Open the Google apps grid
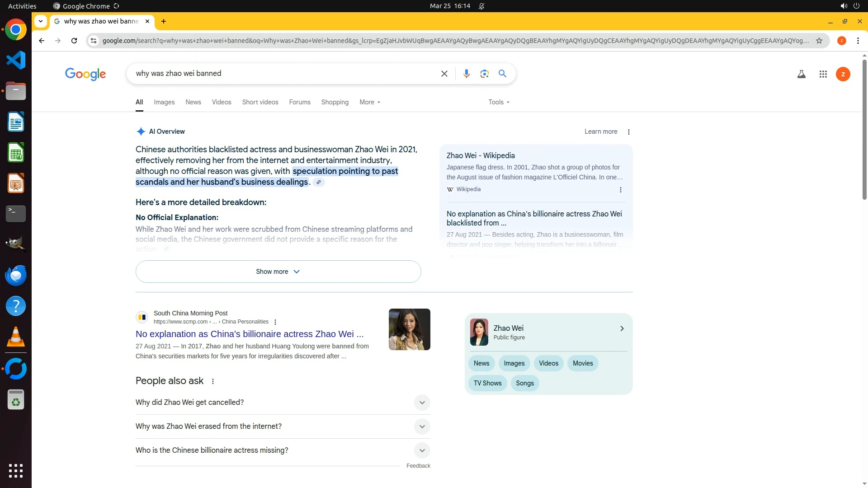This screenshot has height=488, width=868. click(x=823, y=74)
